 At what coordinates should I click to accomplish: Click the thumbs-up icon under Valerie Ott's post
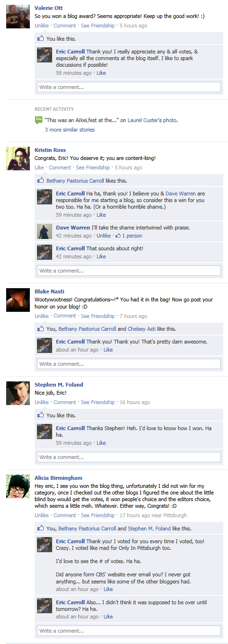pos(41,38)
